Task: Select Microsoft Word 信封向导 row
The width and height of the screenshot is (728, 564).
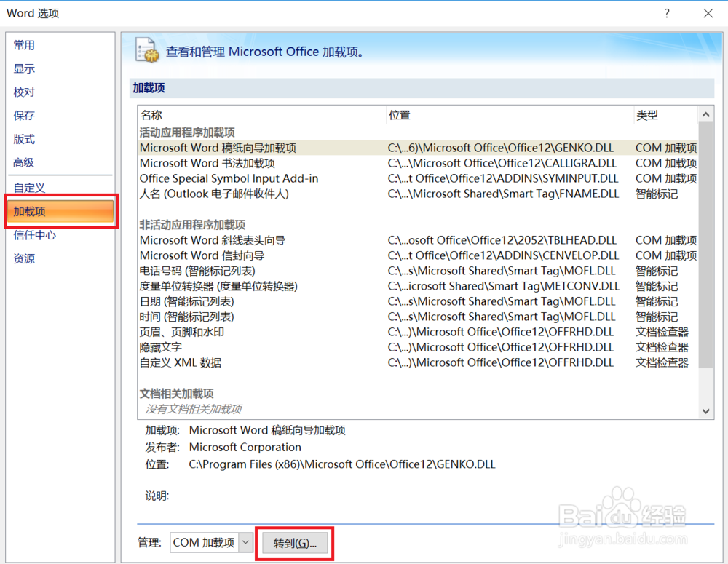Action: 418,255
